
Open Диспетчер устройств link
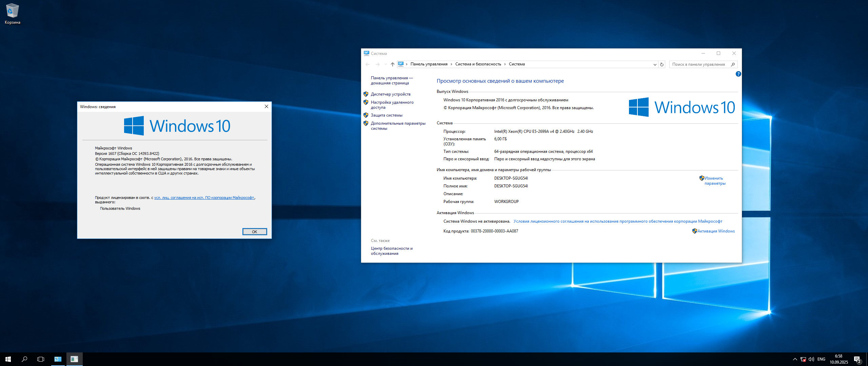pyautogui.click(x=391, y=94)
